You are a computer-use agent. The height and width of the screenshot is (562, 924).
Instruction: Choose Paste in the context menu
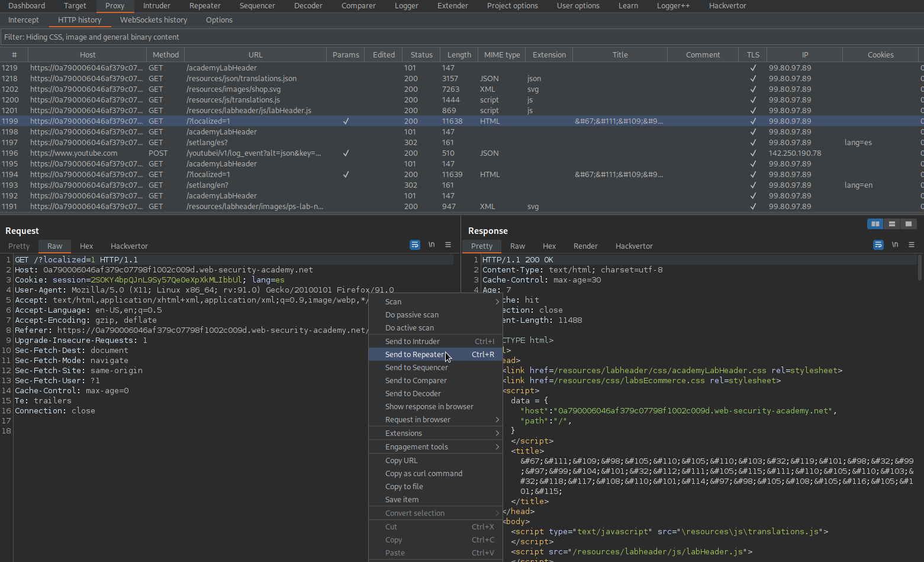tap(436, 553)
